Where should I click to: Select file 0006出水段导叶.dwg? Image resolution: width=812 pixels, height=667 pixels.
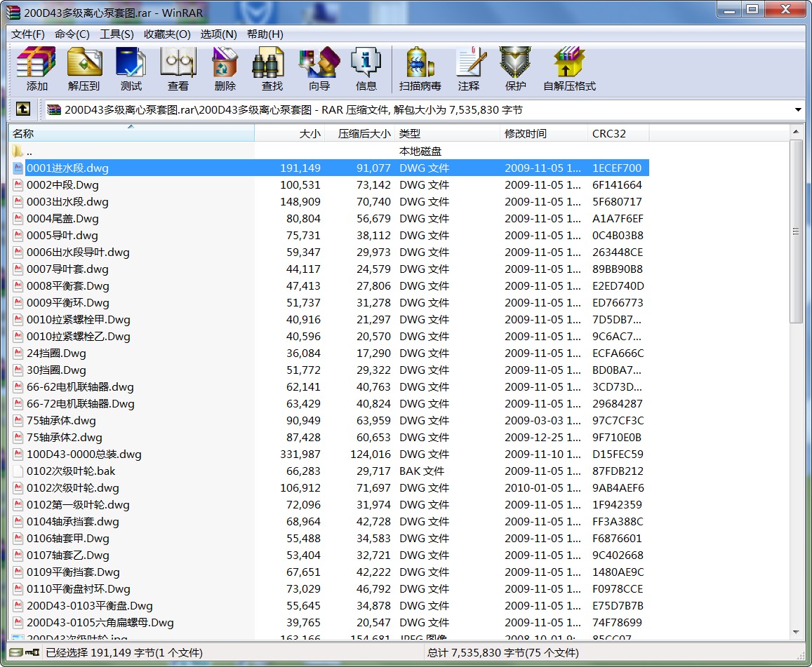[330, 252]
